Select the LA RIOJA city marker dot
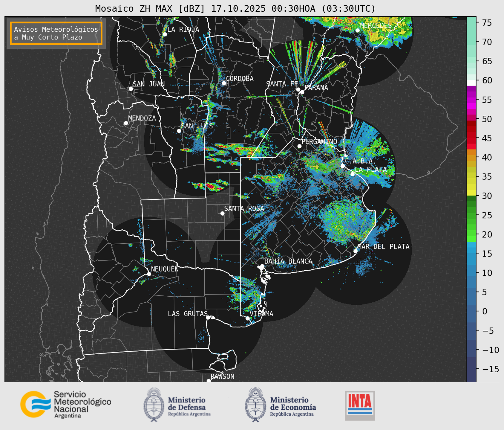Viewport: 504px width, 430px height. [x=165, y=34]
